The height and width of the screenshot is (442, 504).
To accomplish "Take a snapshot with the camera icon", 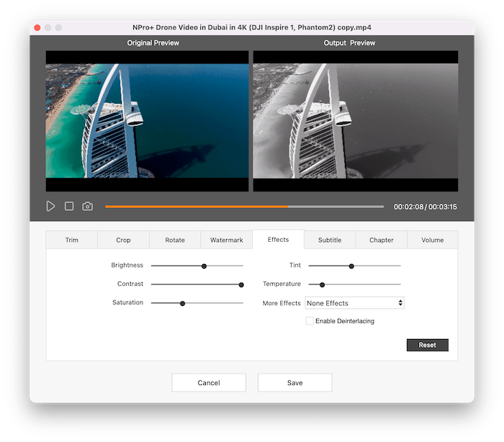I will click(87, 207).
